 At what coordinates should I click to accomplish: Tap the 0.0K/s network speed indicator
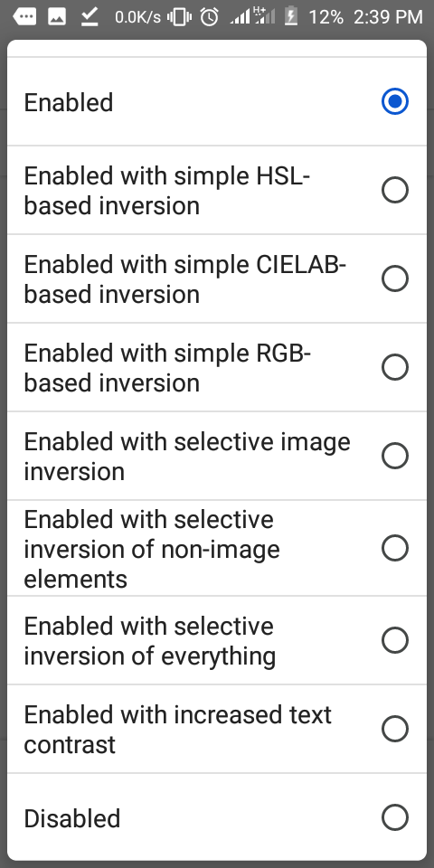tap(137, 17)
